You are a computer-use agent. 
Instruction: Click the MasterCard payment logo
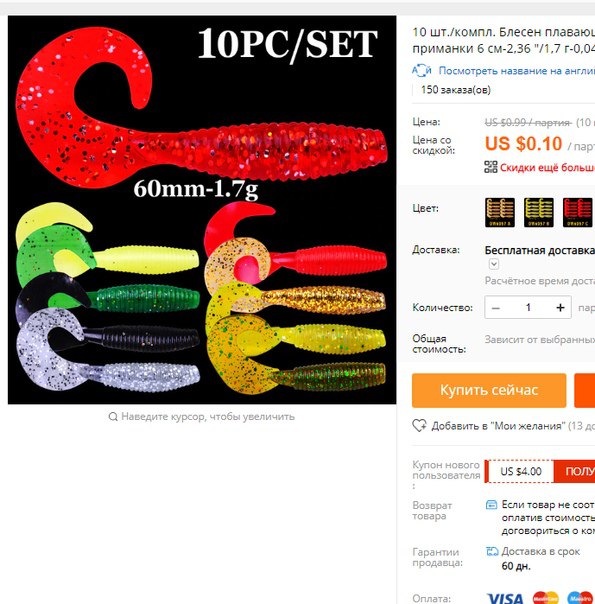[546, 598]
